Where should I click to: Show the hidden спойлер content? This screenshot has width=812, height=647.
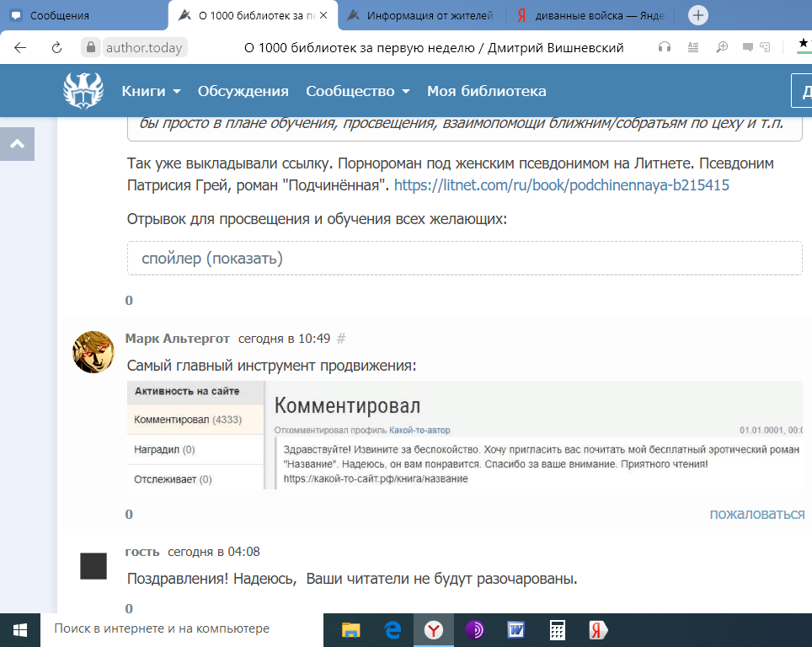pos(212,259)
